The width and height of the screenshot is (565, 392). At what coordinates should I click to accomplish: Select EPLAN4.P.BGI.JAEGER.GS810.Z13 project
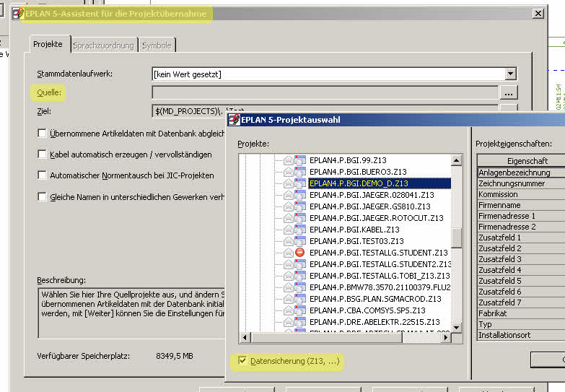[369, 206]
